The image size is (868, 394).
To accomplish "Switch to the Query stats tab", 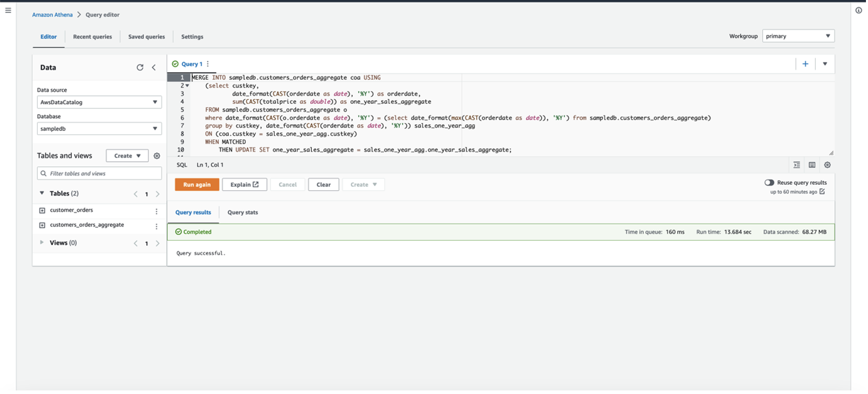I will [x=243, y=212].
